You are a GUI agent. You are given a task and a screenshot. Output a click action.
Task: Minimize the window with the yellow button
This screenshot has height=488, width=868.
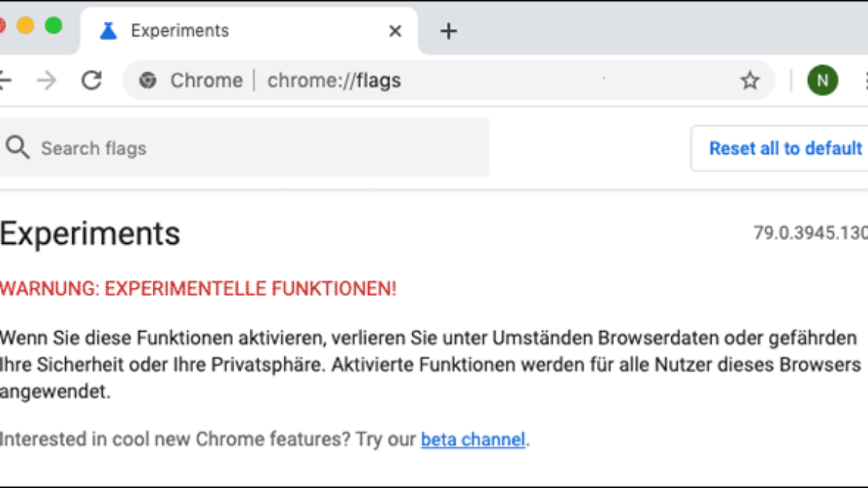coord(25,26)
